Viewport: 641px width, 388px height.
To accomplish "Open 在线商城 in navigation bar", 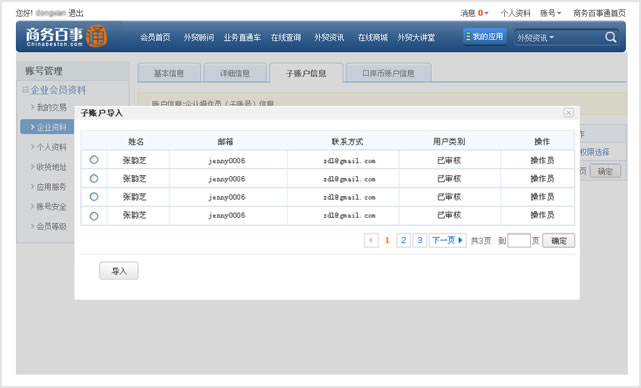I will (x=372, y=37).
